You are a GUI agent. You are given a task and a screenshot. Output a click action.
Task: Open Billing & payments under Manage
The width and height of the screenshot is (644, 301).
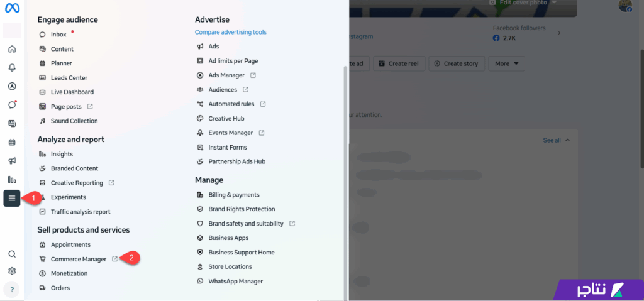tap(234, 195)
